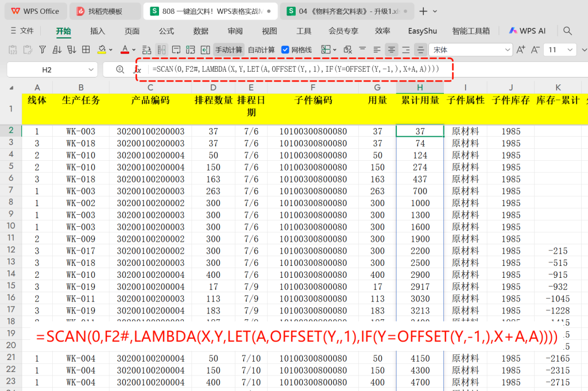This screenshot has width=588, height=391.
Task: Open the EasyShu tab
Action: pos(422,31)
